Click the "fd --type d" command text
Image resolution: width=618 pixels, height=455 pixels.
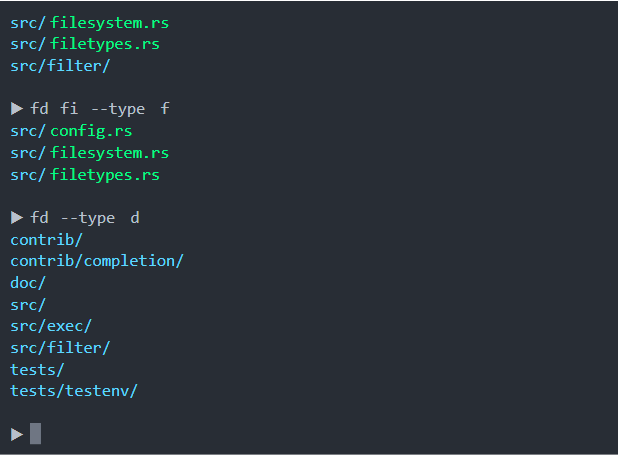coord(85,218)
